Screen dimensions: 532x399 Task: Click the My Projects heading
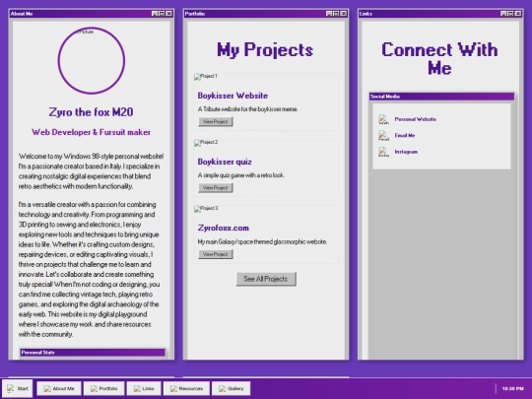[265, 50]
